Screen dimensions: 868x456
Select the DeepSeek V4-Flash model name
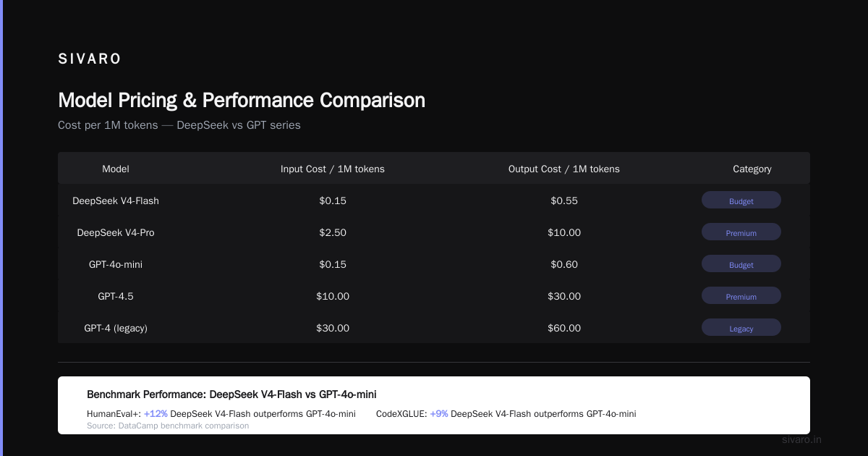[116, 200]
